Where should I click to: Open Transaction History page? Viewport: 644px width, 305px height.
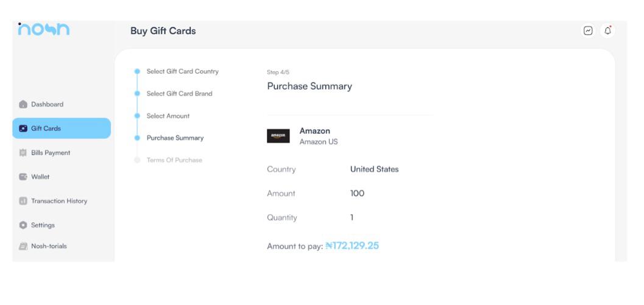(59, 201)
